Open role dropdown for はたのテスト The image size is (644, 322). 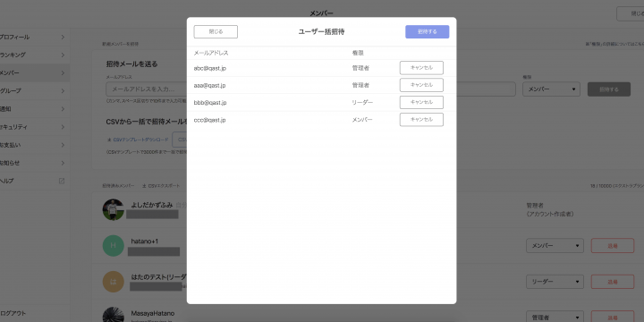pyautogui.click(x=555, y=282)
